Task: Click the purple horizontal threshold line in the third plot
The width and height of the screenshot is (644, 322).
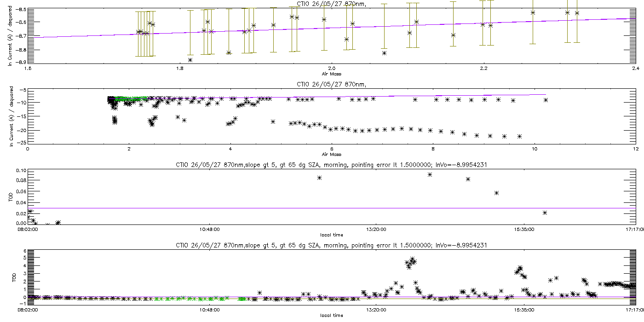Action: [x=331, y=208]
